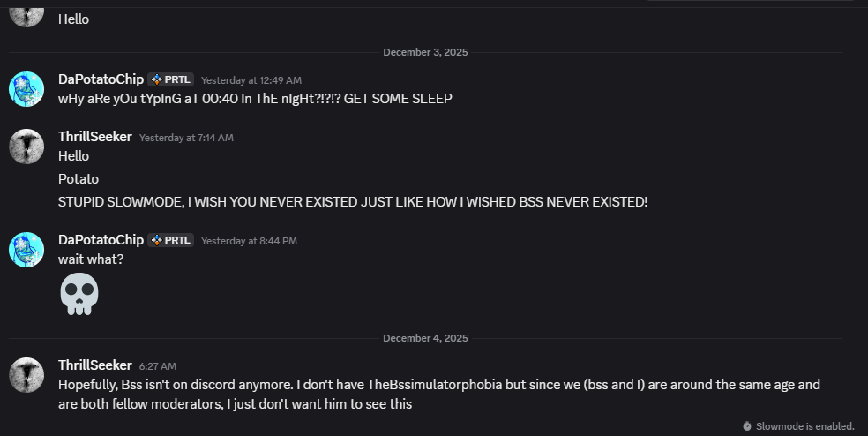Click the December 4, 2025 date divider
Image resolution: width=868 pixels, height=436 pixels.
click(425, 338)
